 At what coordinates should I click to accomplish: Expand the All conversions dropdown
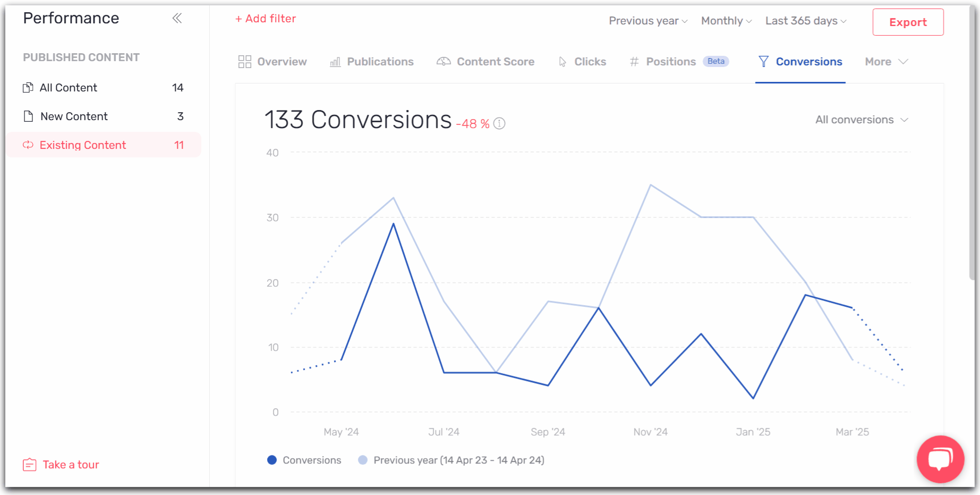pos(862,120)
